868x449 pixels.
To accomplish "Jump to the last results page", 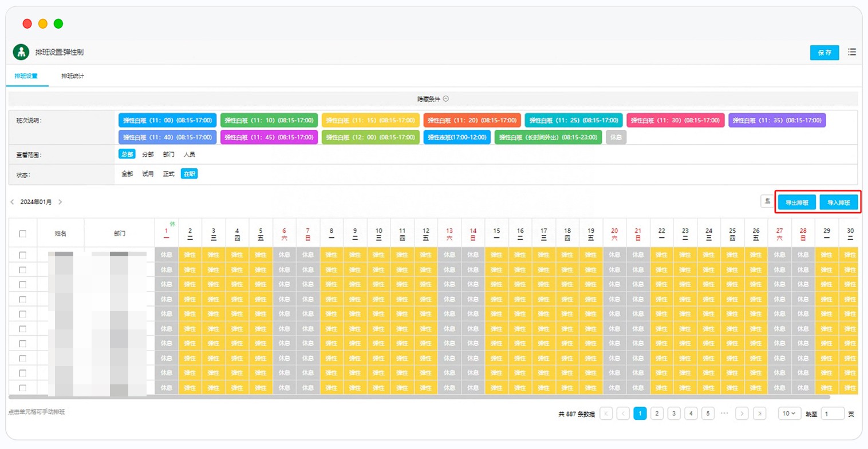I will [759, 414].
